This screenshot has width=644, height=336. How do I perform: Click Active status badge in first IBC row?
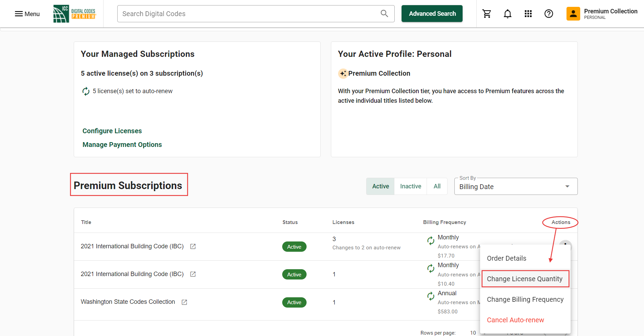tap(294, 247)
